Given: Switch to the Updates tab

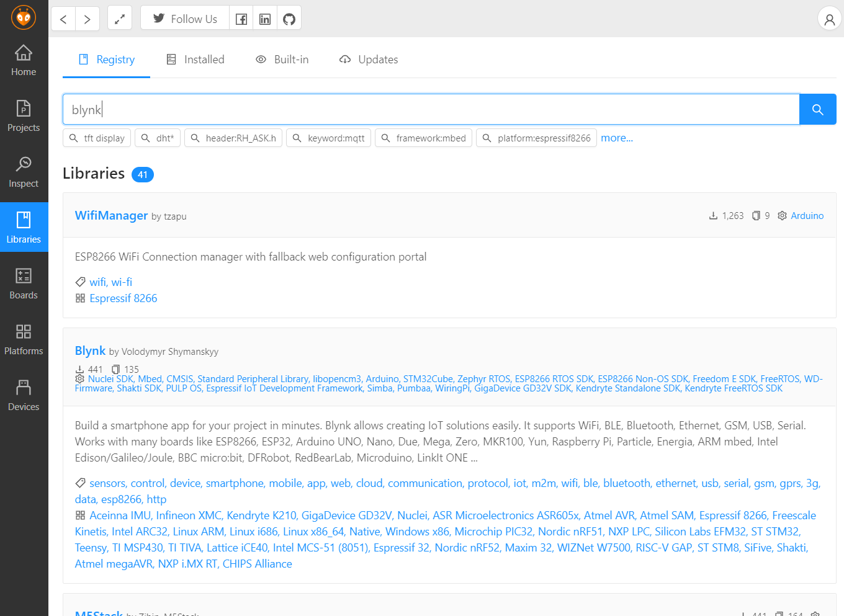Looking at the screenshot, I should (369, 60).
